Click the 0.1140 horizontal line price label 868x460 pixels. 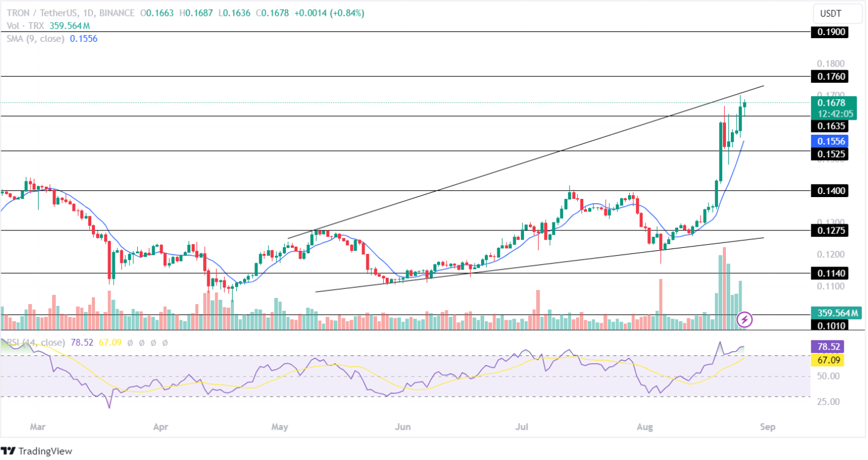829,273
